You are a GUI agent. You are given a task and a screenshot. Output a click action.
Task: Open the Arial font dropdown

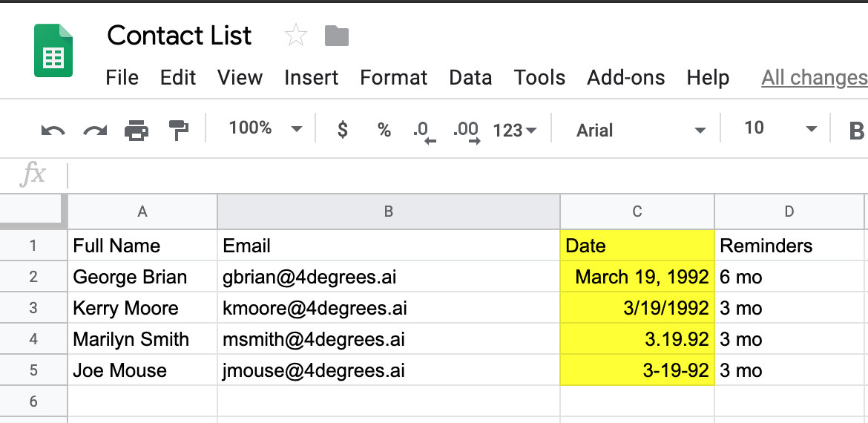640,130
